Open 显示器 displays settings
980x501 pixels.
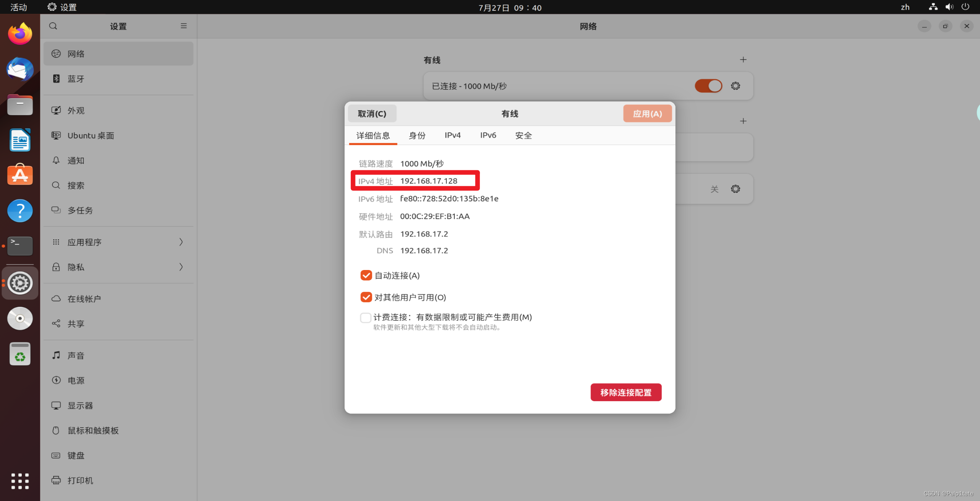(118, 406)
